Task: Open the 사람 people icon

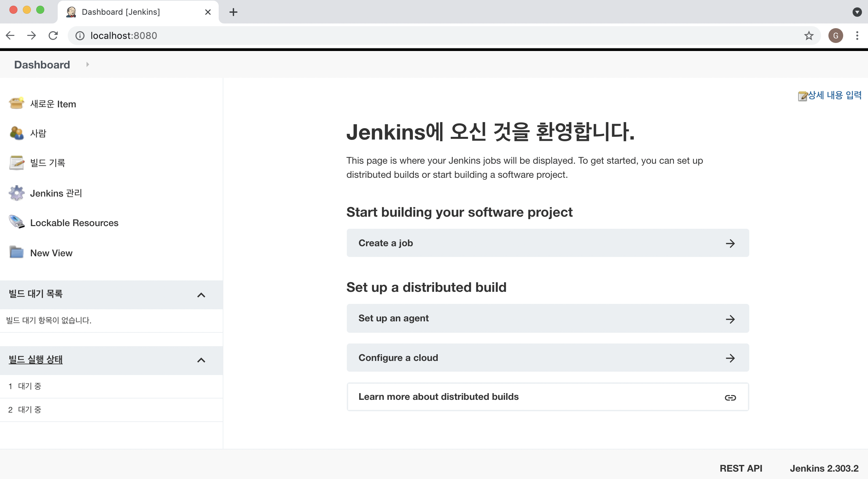Action: (x=16, y=133)
